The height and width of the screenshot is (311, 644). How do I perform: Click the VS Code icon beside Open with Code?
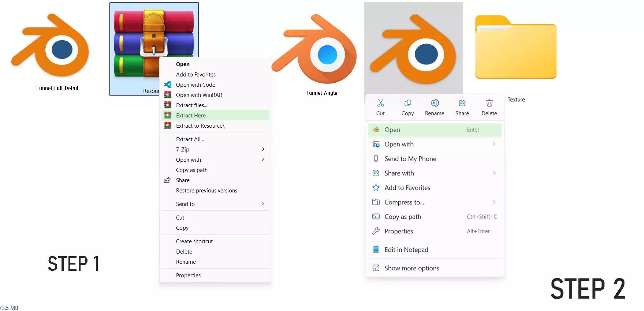point(168,85)
